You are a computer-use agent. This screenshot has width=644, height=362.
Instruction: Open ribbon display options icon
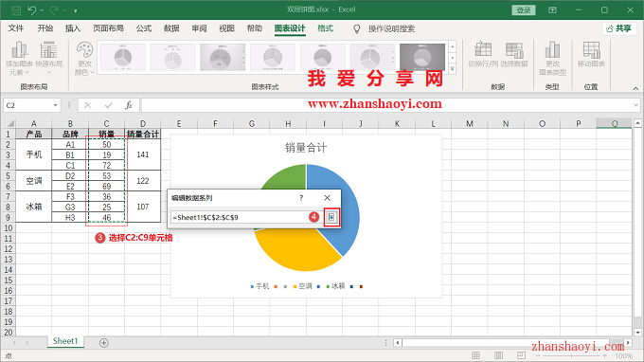click(x=552, y=9)
